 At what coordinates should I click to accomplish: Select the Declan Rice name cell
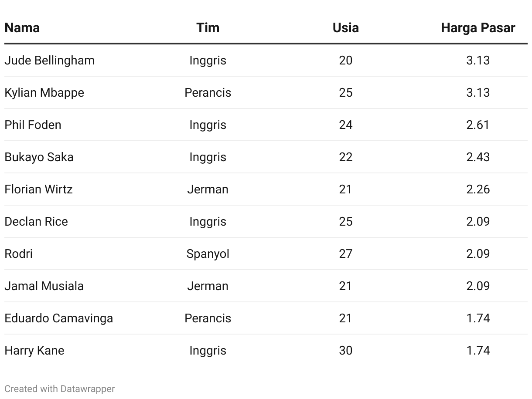(36, 221)
